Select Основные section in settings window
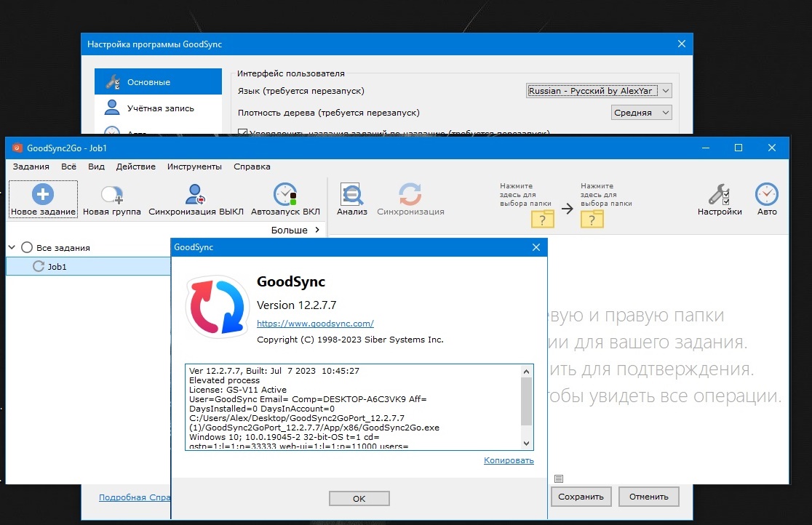 pyautogui.click(x=158, y=82)
